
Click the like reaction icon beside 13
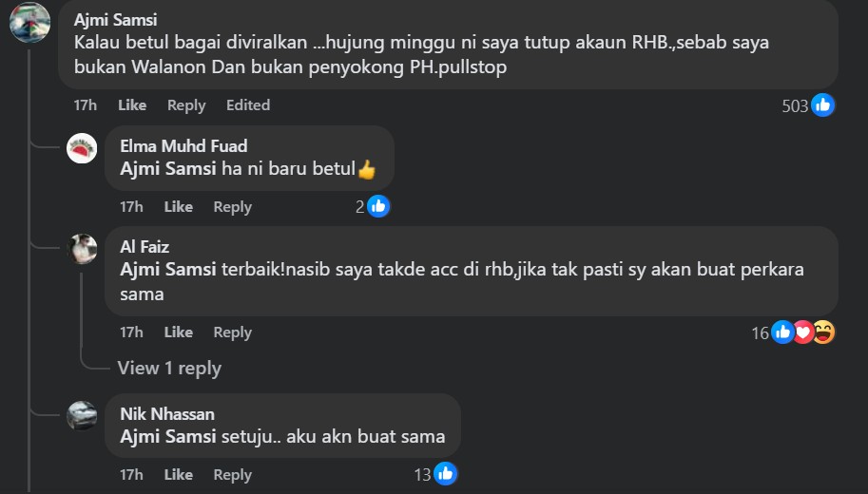(x=445, y=474)
